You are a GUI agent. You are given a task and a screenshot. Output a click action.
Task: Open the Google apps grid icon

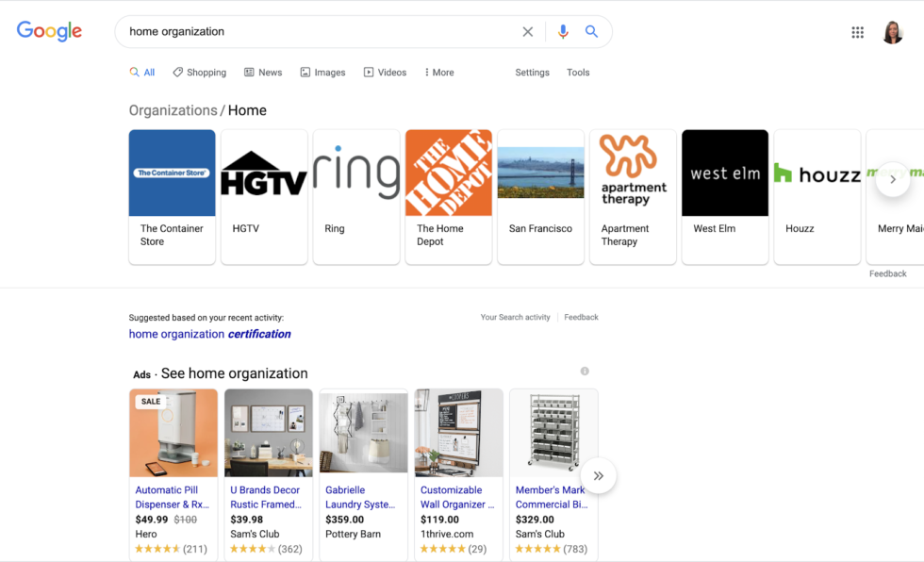click(857, 32)
